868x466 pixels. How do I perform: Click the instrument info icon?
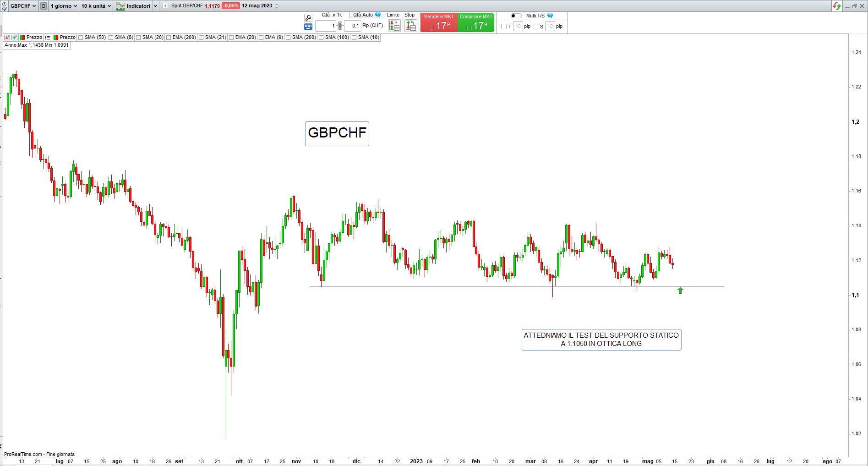point(165,6)
